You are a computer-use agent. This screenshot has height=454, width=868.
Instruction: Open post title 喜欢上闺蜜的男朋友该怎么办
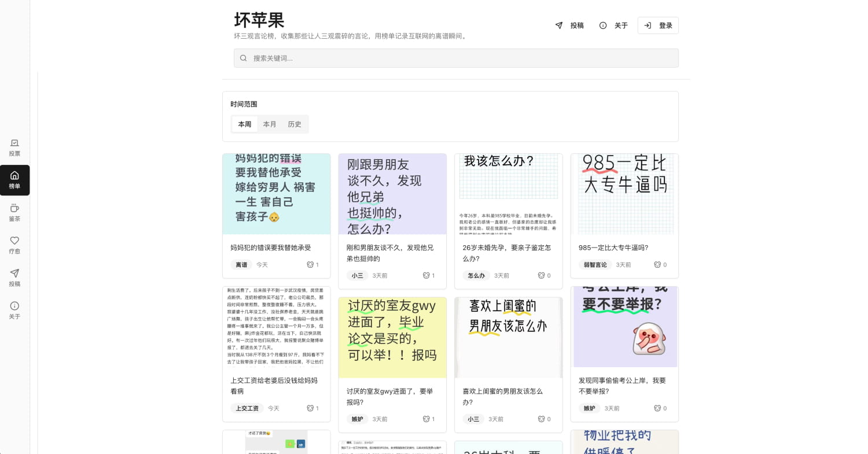pyautogui.click(x=503, y=397)
